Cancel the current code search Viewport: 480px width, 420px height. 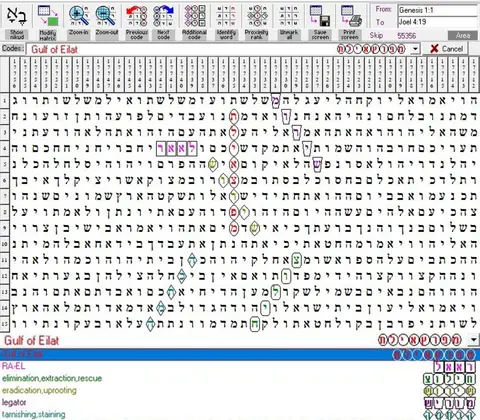pos(447,49)
